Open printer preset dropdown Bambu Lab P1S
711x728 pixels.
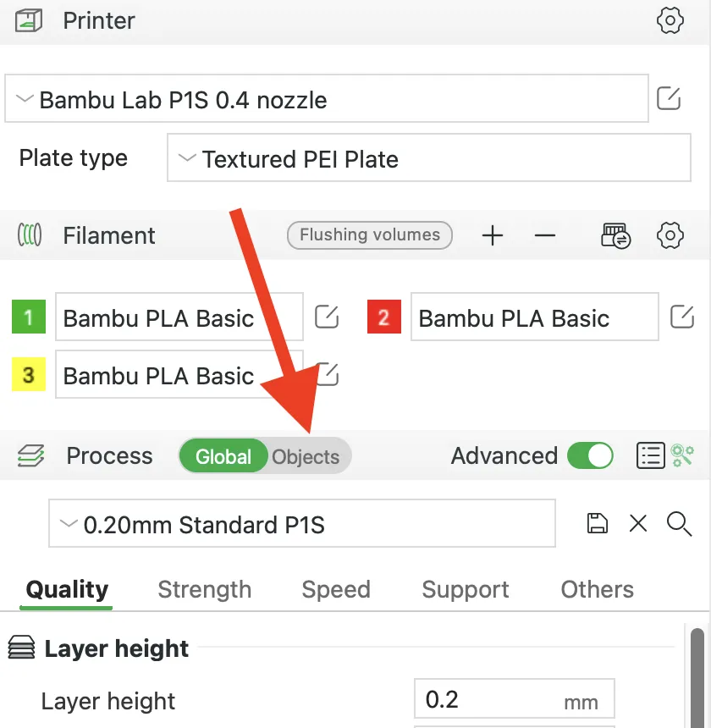click(x=327, y=98)
